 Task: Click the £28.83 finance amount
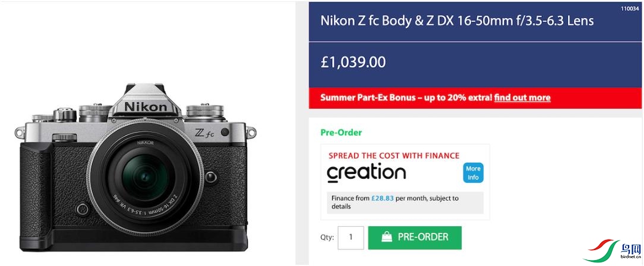coord(383,198)
